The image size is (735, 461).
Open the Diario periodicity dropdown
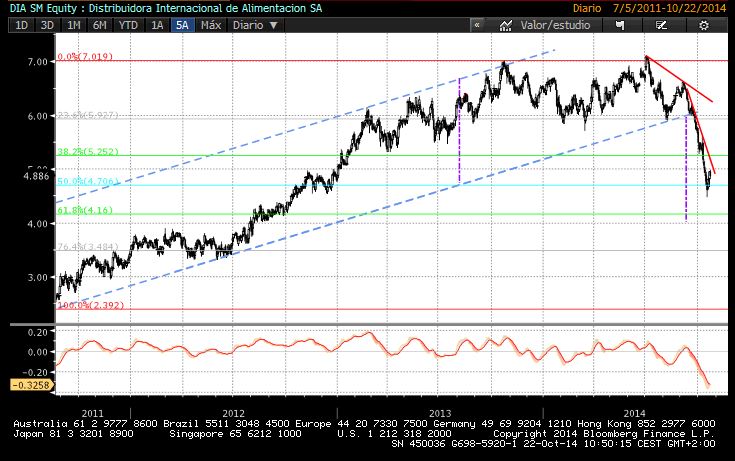pos(255,25)
